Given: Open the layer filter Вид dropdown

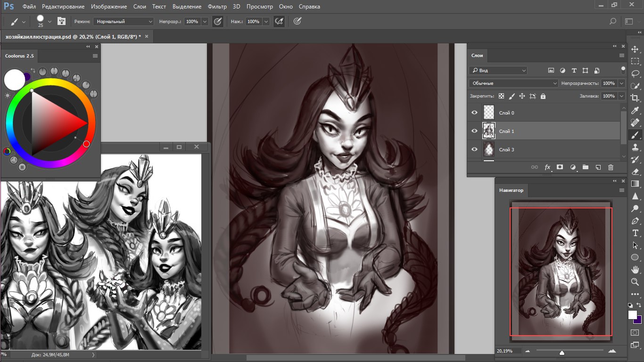Looking at the screenshot, I should click(498, 71).
